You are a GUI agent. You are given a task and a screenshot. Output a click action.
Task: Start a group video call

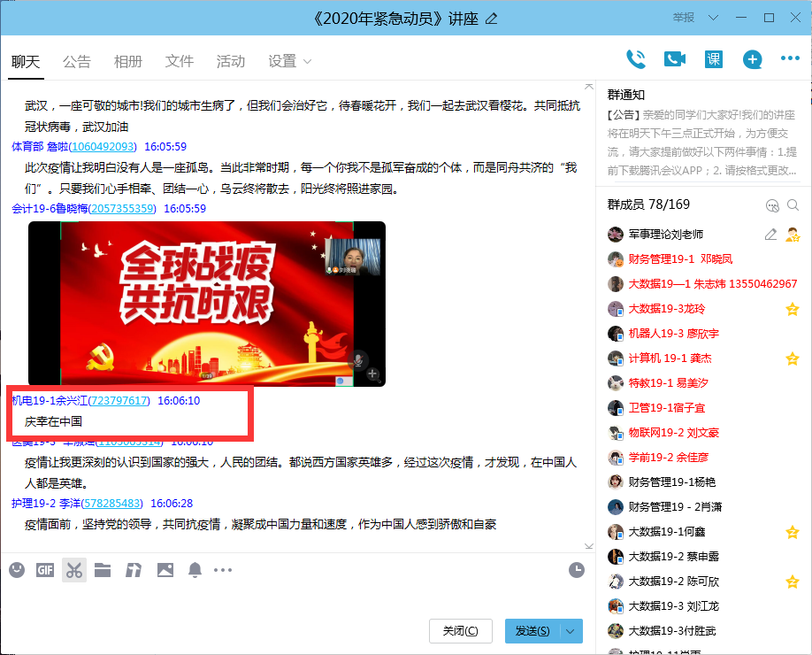click(x=675, y=59)
